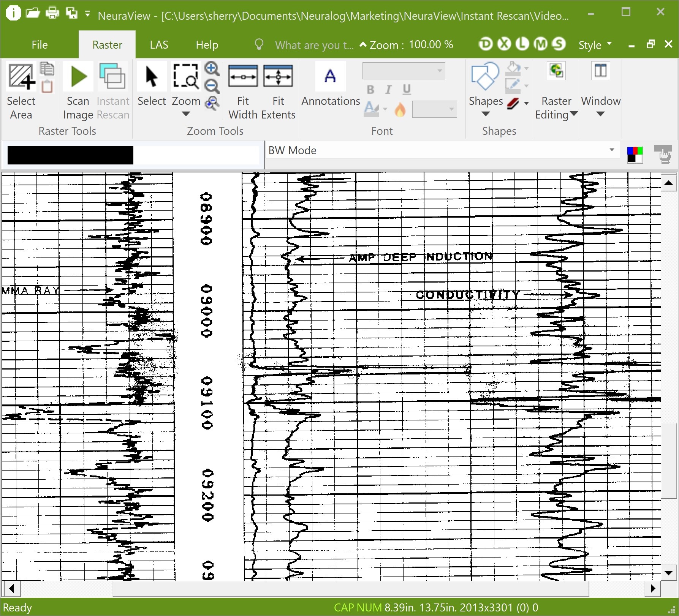Toggle the D circular button

tap(485, 44)
